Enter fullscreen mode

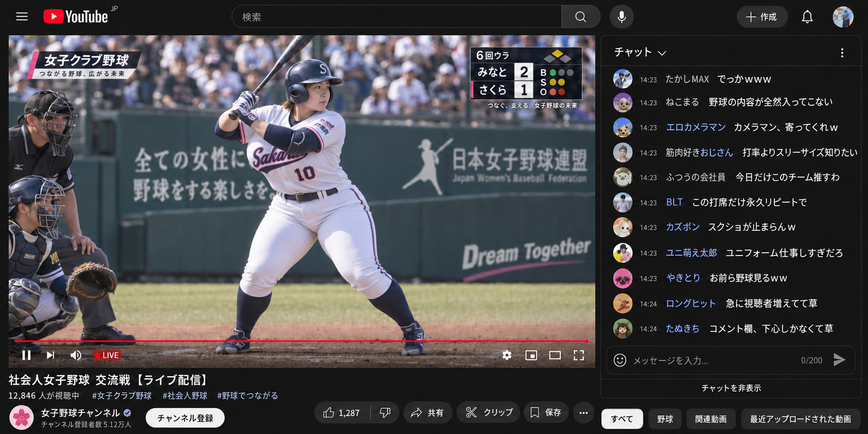click(579, 355)
